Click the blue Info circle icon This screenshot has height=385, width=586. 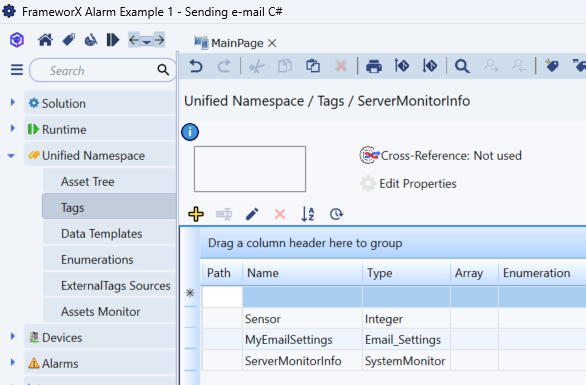(190, 132)
